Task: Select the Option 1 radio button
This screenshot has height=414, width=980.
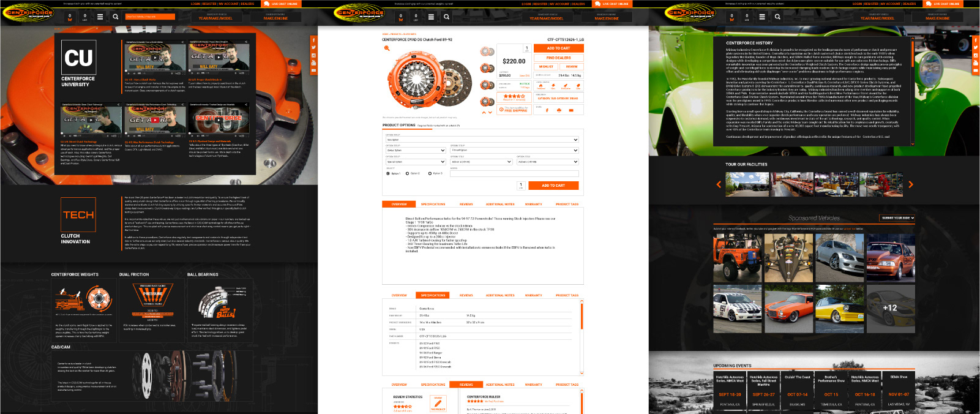Action: tap(388, 173)
